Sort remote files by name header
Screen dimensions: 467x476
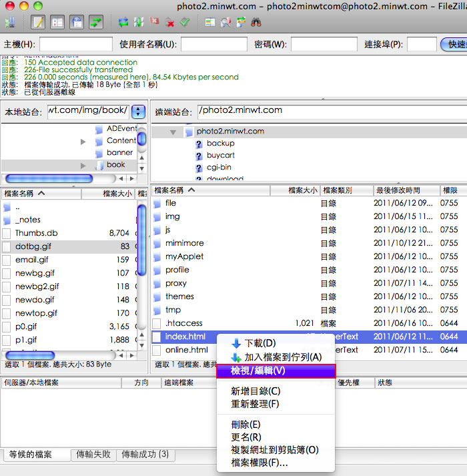click(x=211, y=190)
